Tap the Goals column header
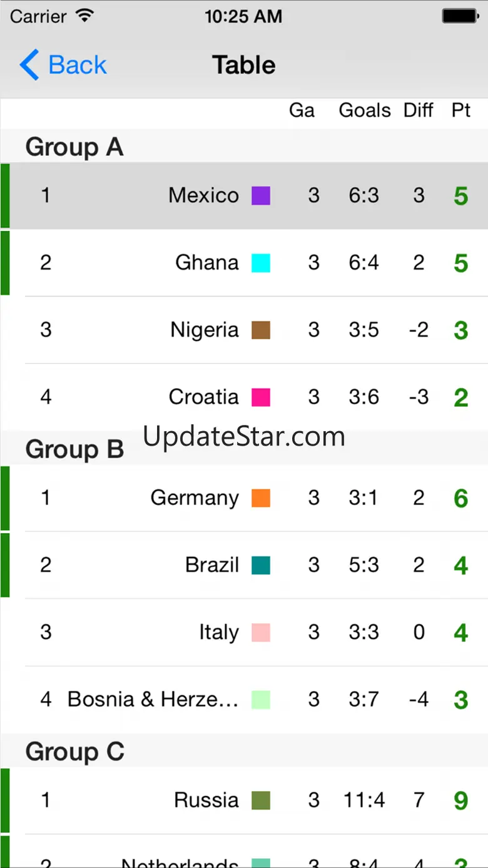The image size is (488, 868). click(x=365, y=111)
